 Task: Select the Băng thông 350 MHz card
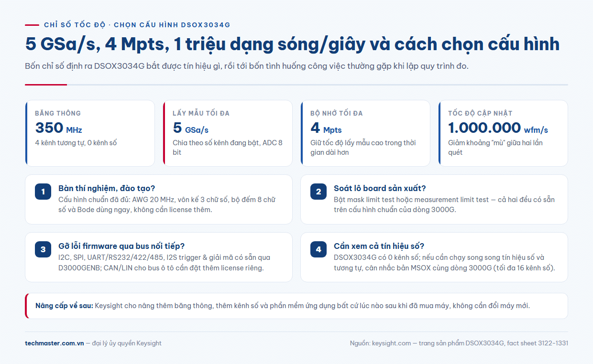(x=90, y=133)
